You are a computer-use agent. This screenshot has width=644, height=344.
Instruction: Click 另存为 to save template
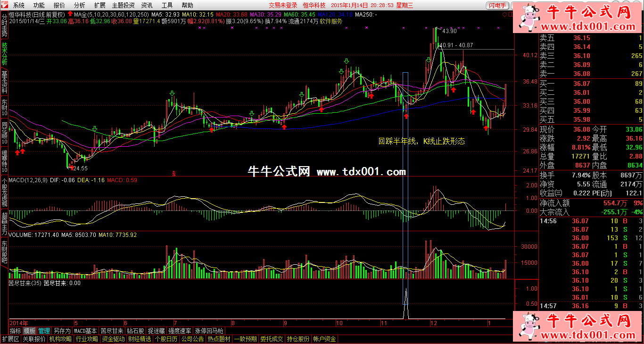point(62,331)
